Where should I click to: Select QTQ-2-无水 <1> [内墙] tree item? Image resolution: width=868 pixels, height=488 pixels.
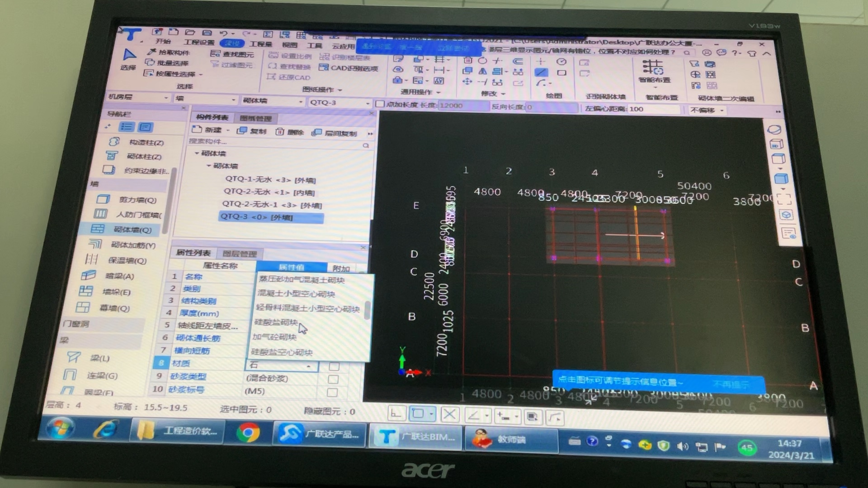[x=269, y=192]
